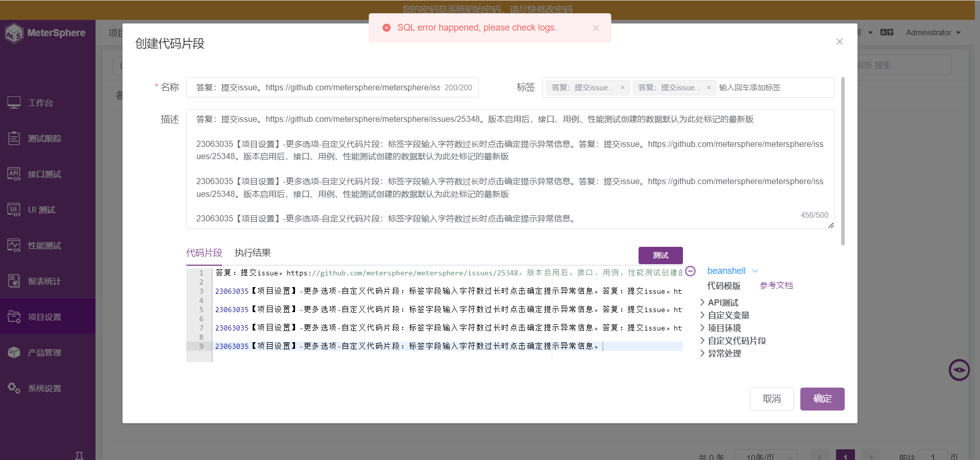The height and width of the screenshot is (460, 980).
Task: Open the Administrator user dropdown
Action: click(933, 33)
